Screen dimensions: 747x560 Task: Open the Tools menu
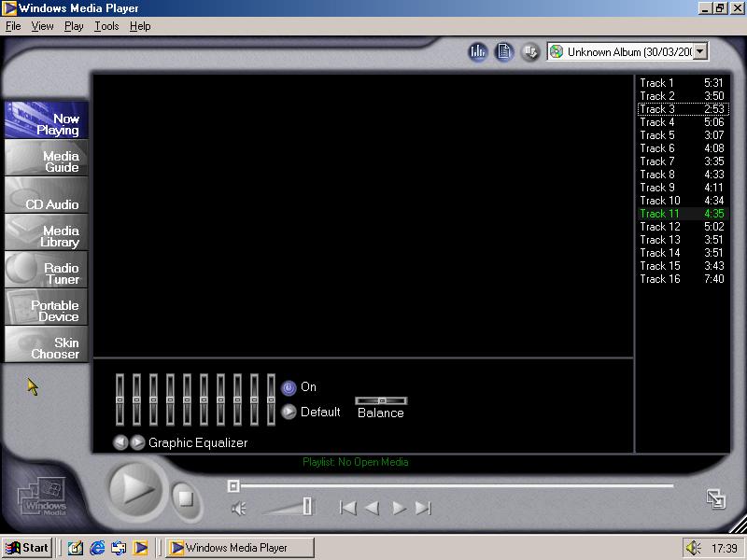point(106,26)
